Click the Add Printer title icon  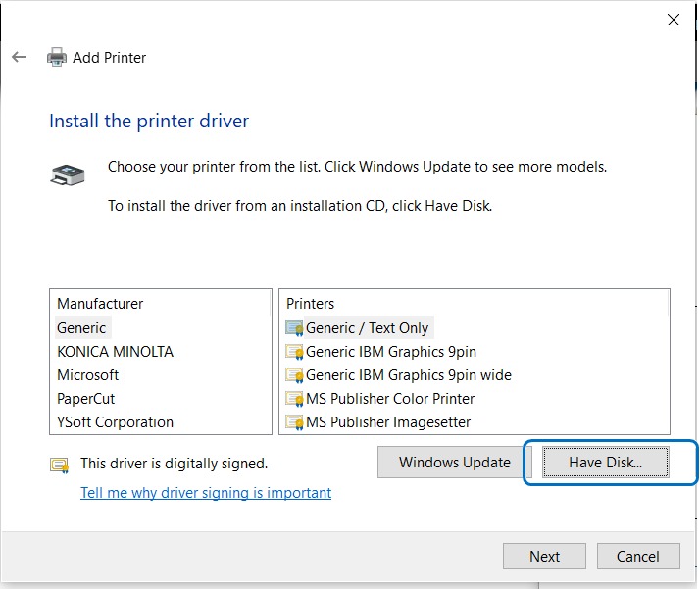click(x=57, y=58)
